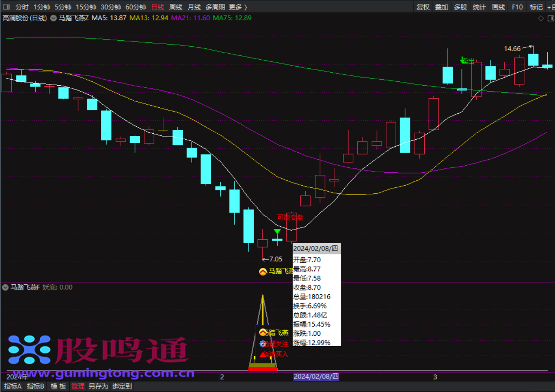Click the 股鸣通 blue logo icon
555x392 pixels.
[29, 349]
